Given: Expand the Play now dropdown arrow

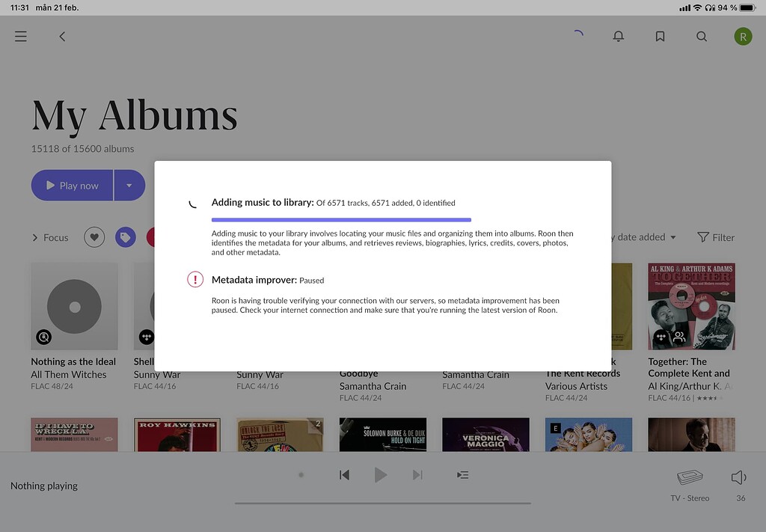Looking at the screenshot, I should point(129,186).
